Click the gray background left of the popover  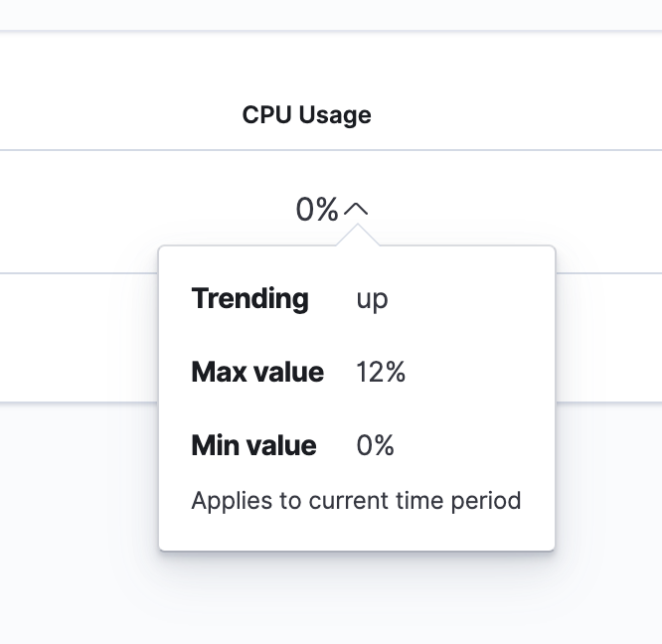point(80,497)
